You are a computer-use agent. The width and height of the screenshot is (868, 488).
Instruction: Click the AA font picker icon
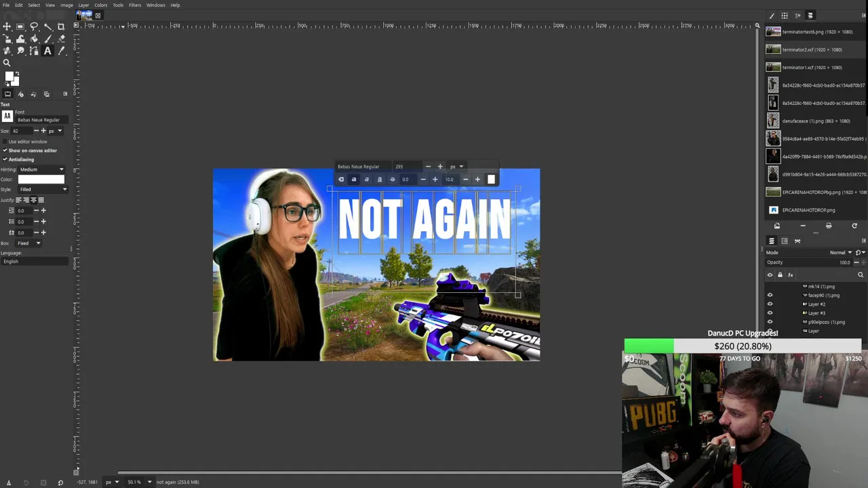[x=7, y=117]
